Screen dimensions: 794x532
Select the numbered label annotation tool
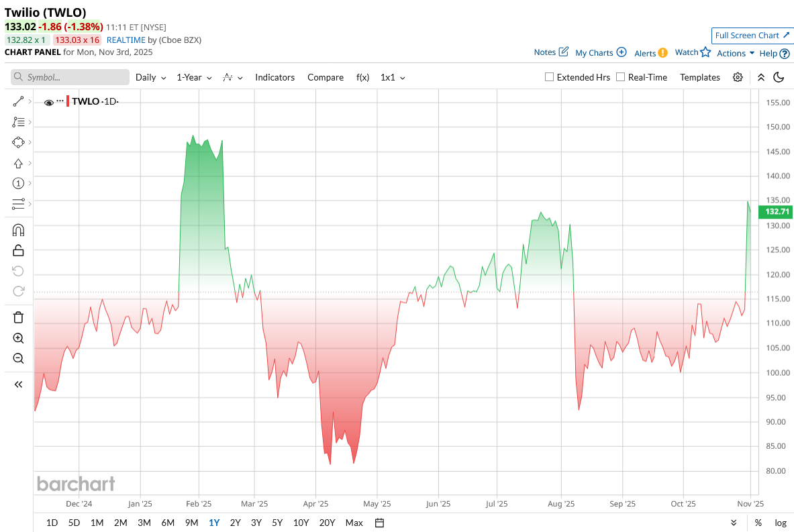point(18,183)
